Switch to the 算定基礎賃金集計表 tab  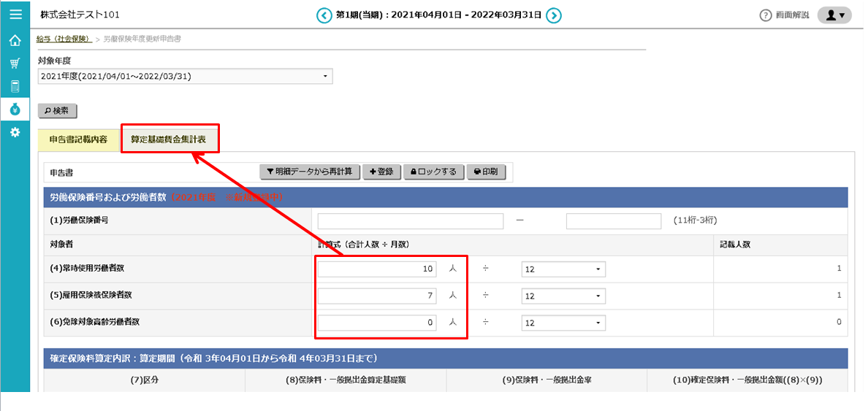(x=169, y=139)
